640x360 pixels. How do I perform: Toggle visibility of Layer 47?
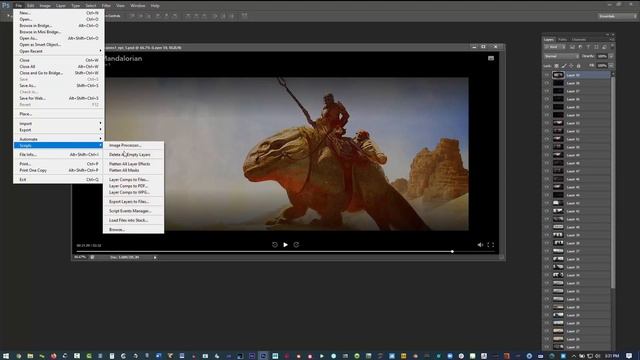547,171
